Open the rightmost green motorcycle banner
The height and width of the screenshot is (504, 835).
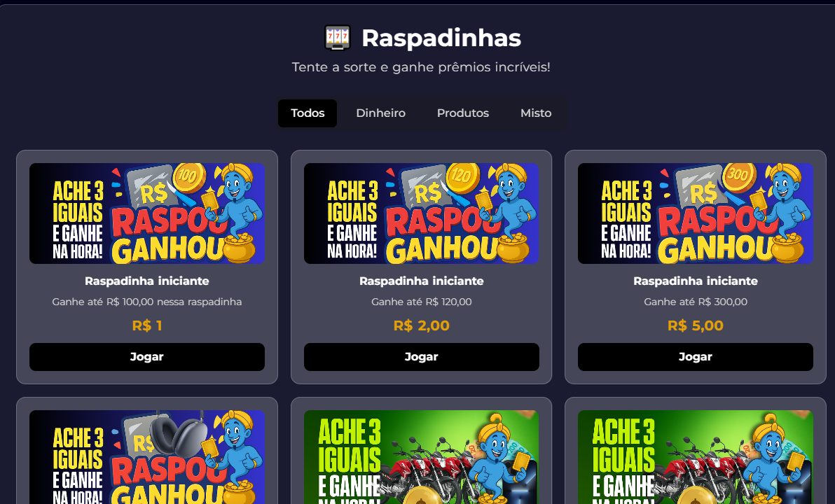[696, 457]
